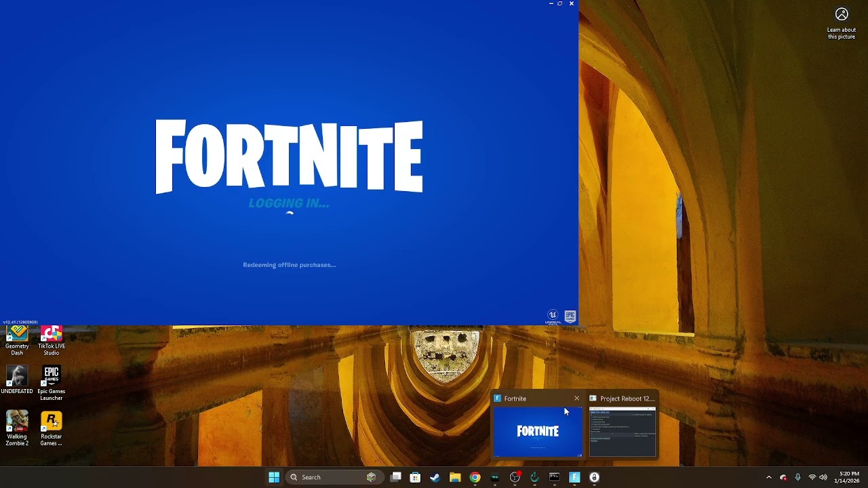The height and width of the screenshot is (488, 868).
Task: Switch to the Fortnite window preview
Action: tap(537, 431)
